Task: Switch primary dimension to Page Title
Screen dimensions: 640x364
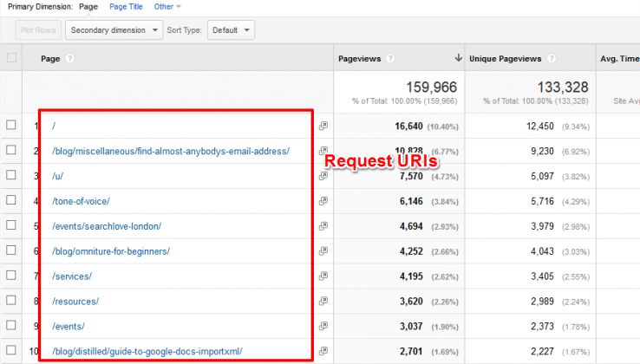Action: 126,6
